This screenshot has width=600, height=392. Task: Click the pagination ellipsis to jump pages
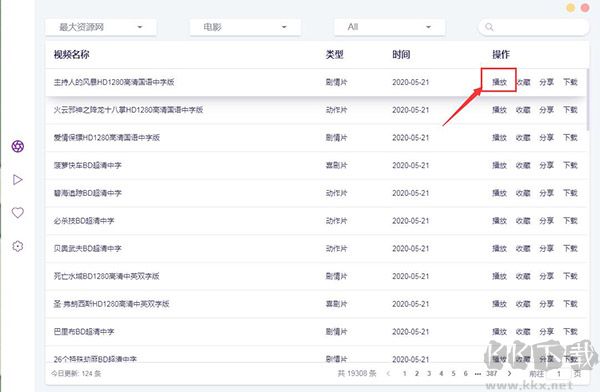click(x=477, y=374)
